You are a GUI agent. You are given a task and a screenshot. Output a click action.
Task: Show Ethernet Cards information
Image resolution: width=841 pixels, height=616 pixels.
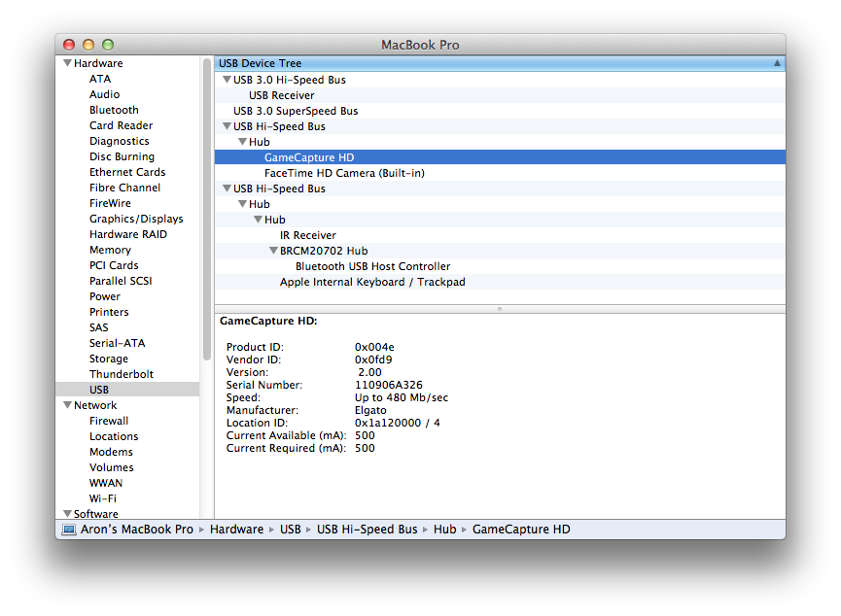(127, 172)
